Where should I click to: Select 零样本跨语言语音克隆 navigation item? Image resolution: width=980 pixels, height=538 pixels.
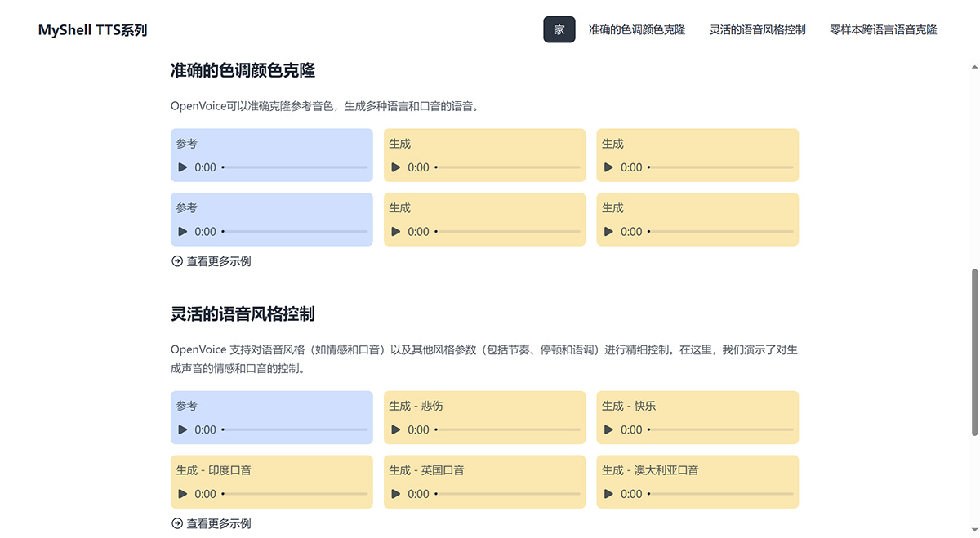click(883, 29)
